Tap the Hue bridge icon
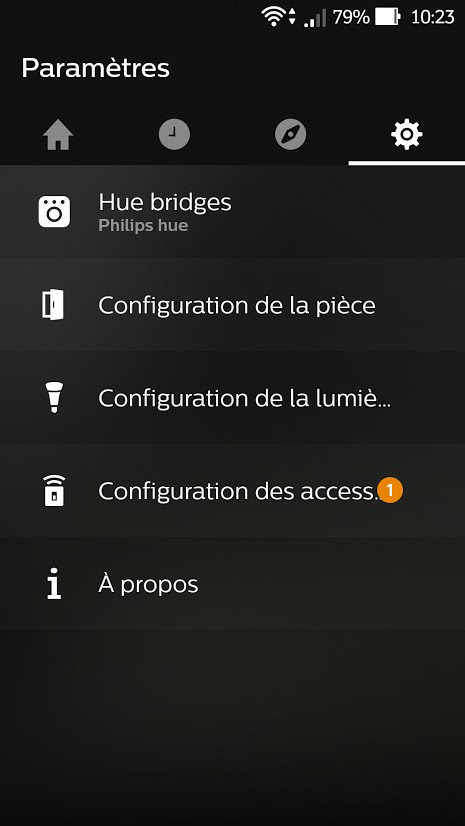 coord(54,211)
